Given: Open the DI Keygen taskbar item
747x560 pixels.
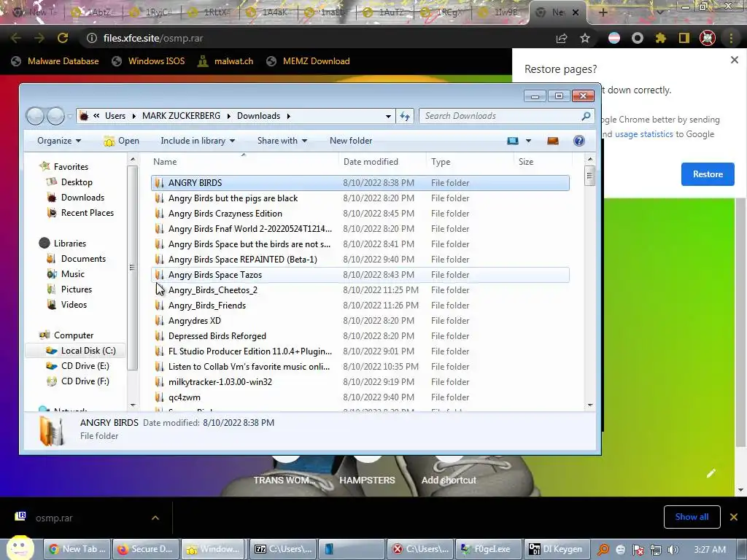Looking at the screenshot, I should coord(556,549).
